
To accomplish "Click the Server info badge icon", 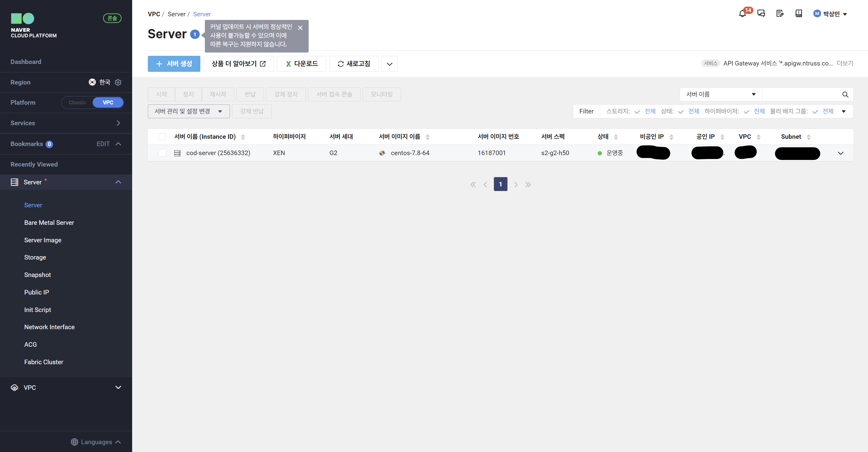I will pos(194,34).
